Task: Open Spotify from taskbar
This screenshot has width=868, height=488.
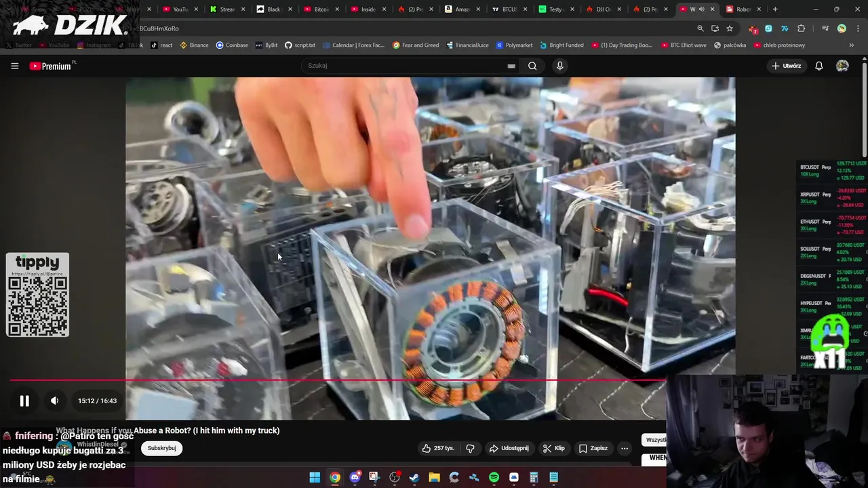Action: pyautogui.click(x=494, y=477)
